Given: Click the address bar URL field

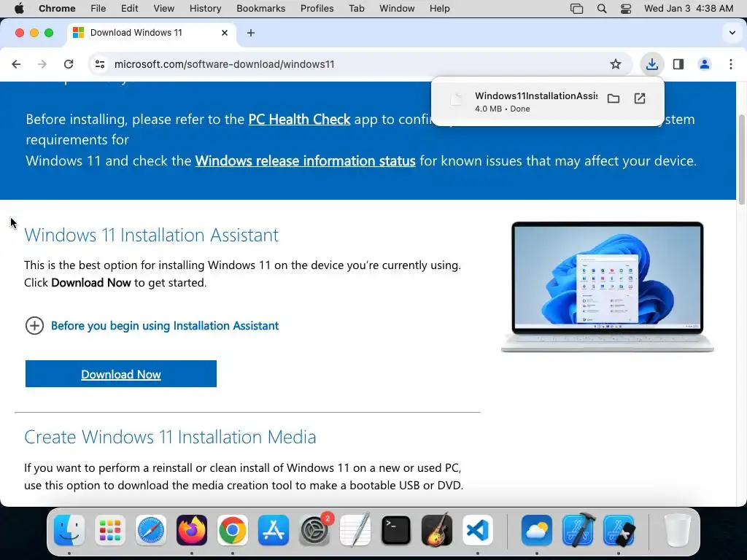Looking at the screenshot, I should tap(352, 64).
